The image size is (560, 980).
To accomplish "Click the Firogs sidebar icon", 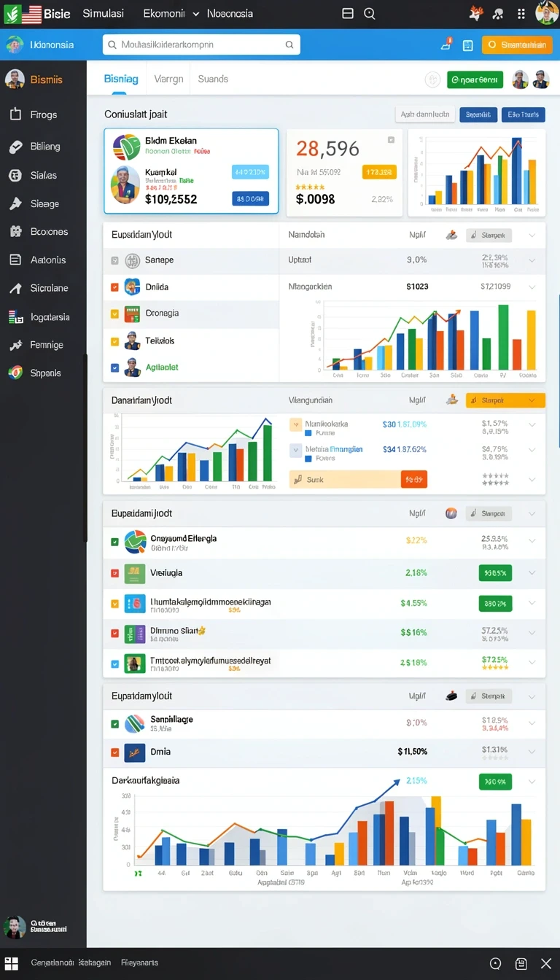I will [x=15, y=114].
